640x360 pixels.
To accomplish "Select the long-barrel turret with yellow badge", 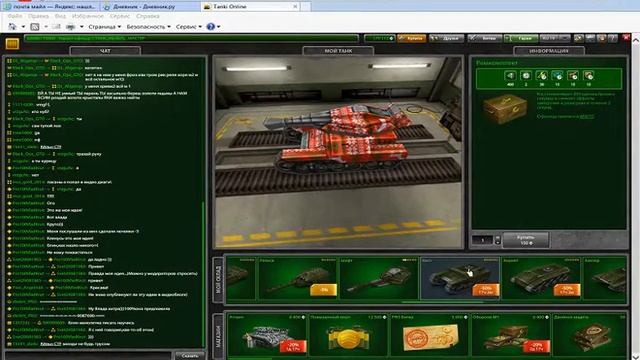I will click(x=297, y=279).
